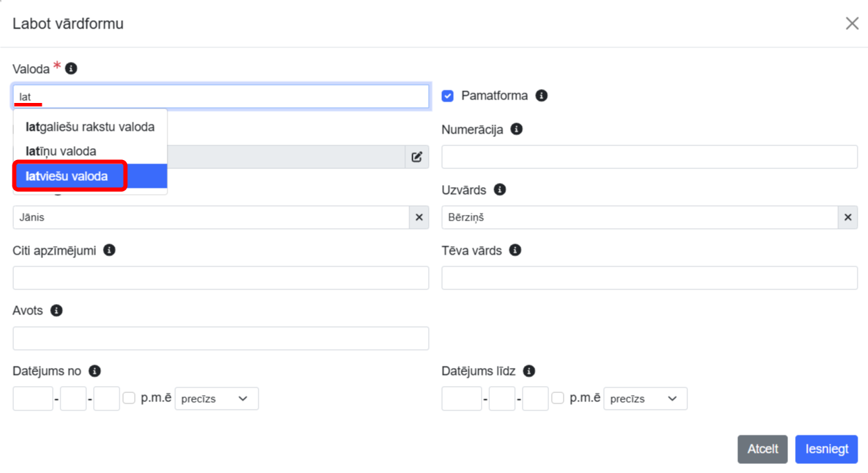This screenshot has width=868, height=473.
Task: Uncheck the Pamatforma checkbox
Action: 448,96
